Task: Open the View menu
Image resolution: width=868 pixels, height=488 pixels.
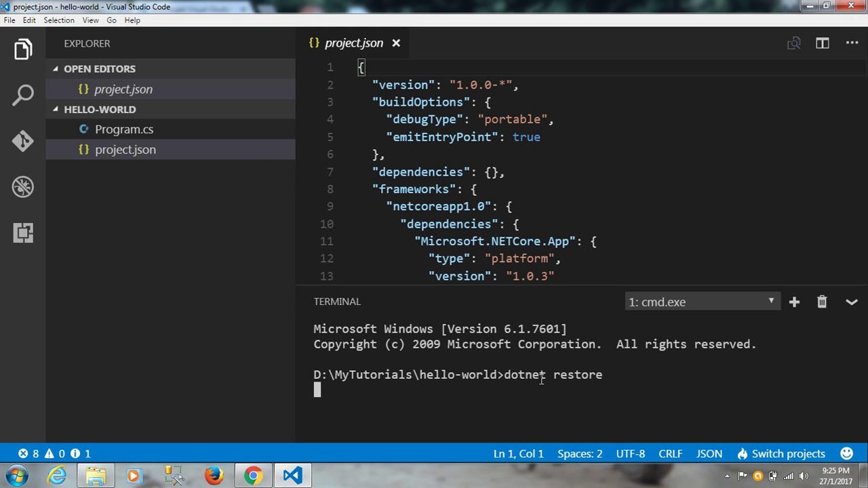Action: pos(90,20)
